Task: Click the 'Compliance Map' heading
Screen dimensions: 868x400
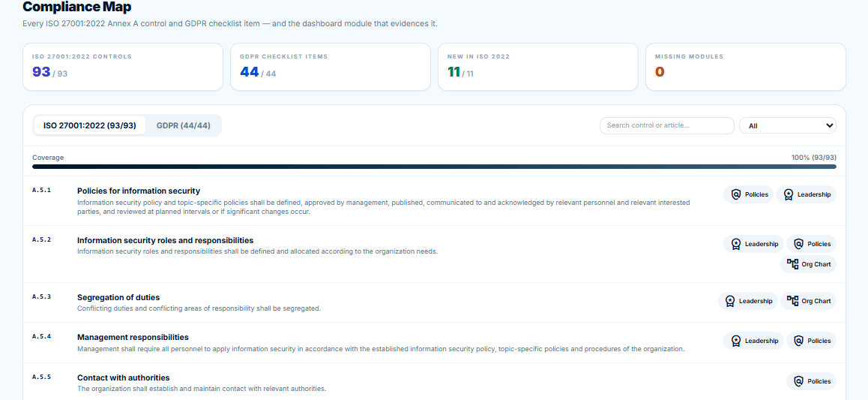Action: (77, 8)
